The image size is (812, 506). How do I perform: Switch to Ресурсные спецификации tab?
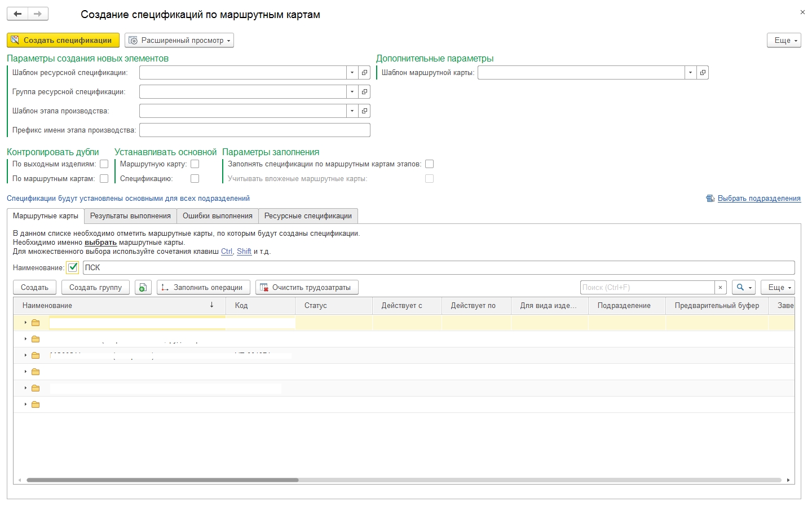[308, 216]
